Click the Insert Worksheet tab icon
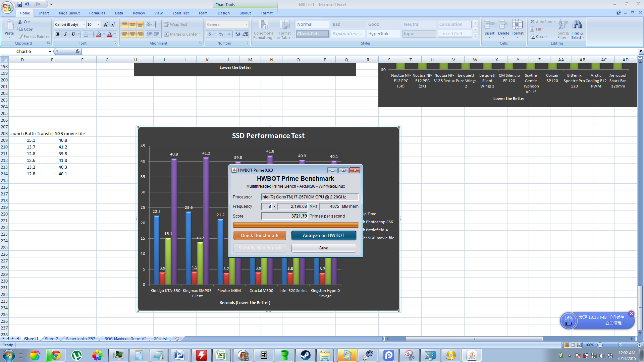Viewport: 644px width, 362px height. coord(177,339)
